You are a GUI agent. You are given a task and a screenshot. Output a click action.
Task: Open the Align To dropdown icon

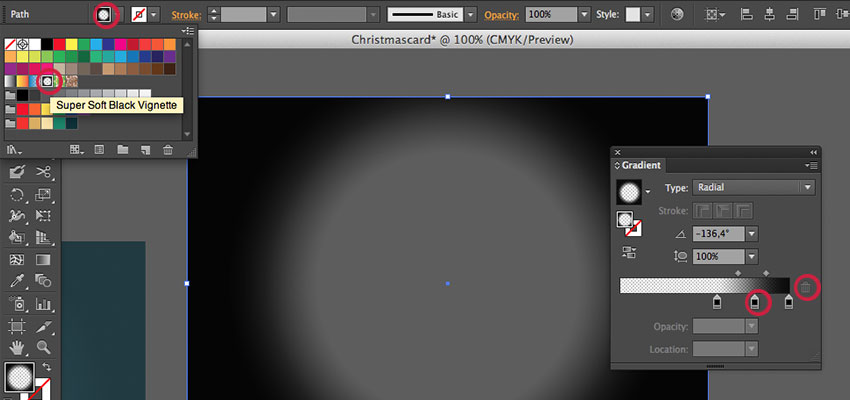pyautogui.click(x=715, y=15)
